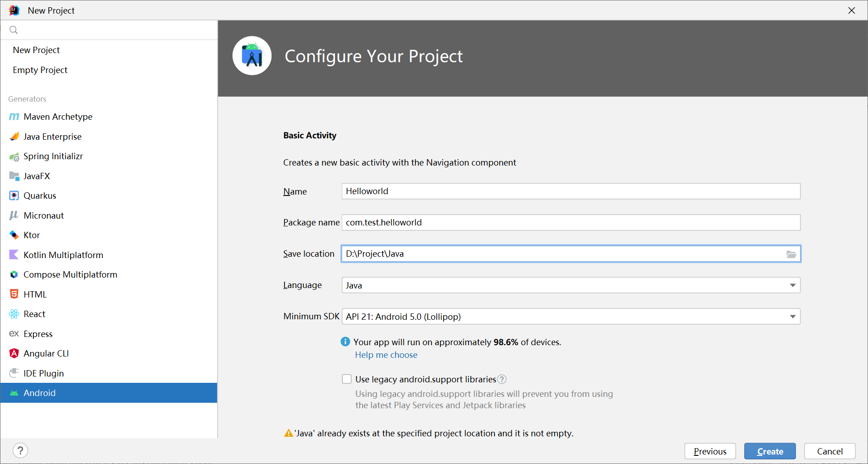868x464 pixels.
Task: Click the Java Enterprise icon
Action: (x=14, y=137)
